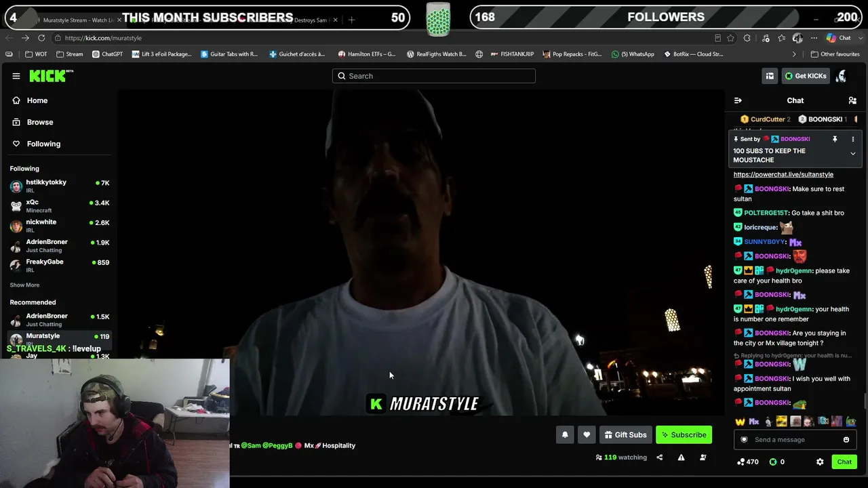Focus the Send a message input
Image resolution: width=868 pixels, height=488 pixels.
click(x=793, y=440)
